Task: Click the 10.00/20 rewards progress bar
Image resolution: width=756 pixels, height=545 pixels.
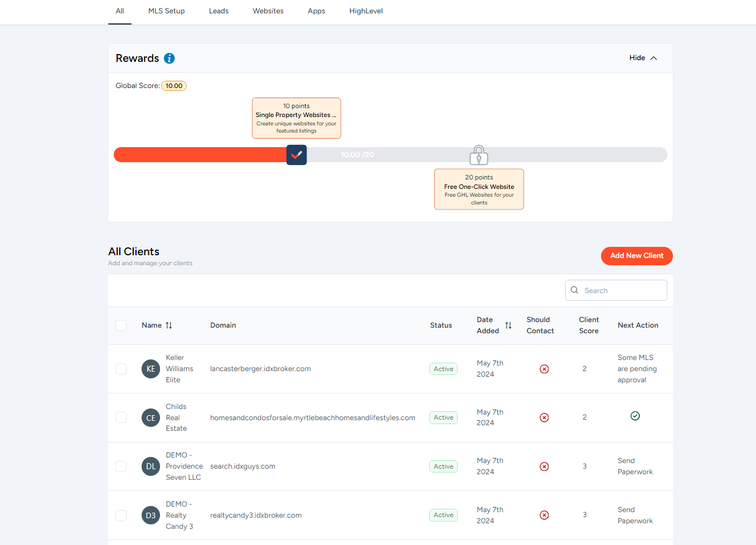Action: click(357, 154)
